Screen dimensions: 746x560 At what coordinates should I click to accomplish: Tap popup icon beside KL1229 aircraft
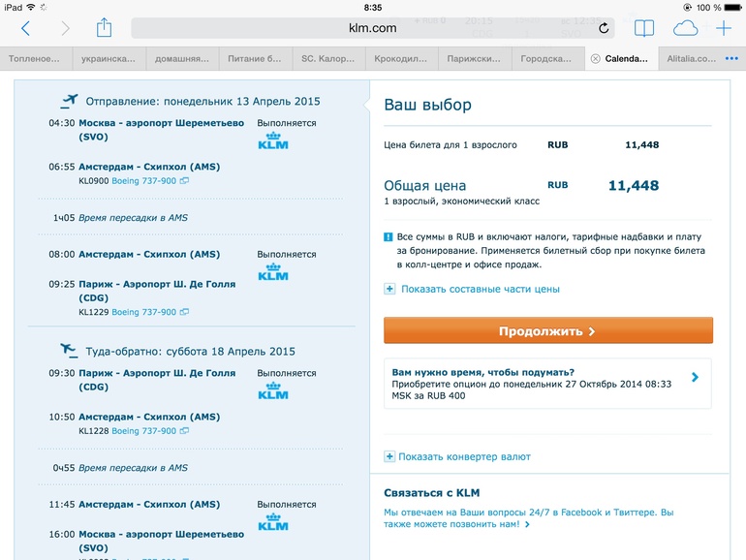pyautogui.click(x=184, y=312)
